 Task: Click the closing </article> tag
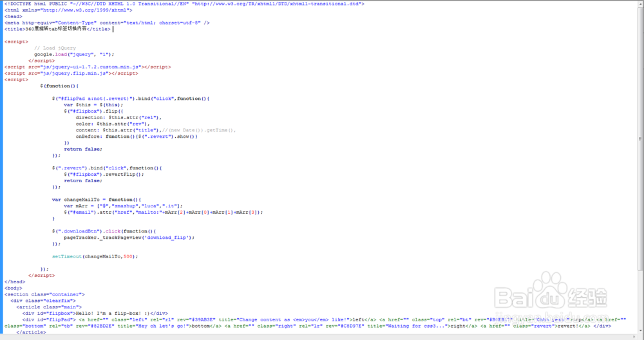[31, 332]
